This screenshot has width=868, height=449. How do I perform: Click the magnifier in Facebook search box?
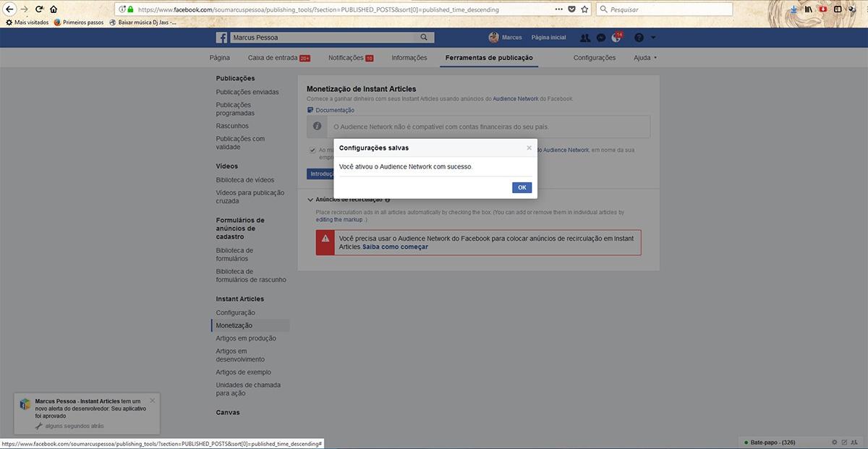point(425,38)
